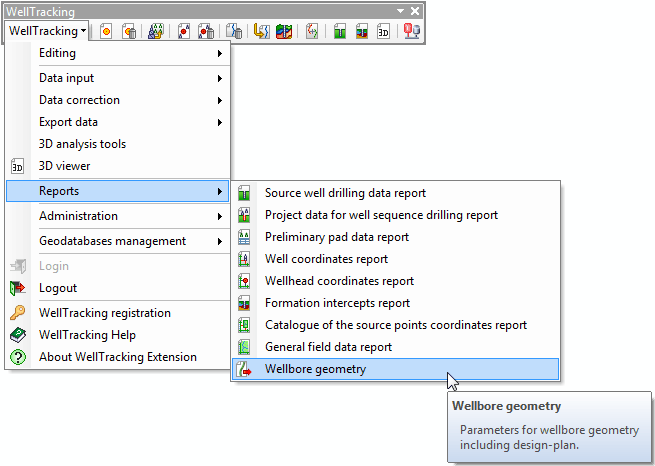
Task: Click the target-circle page toolbar icon
Action: 106,31
